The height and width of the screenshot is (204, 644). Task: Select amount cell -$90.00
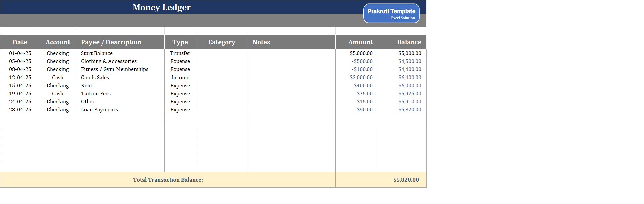357,109
